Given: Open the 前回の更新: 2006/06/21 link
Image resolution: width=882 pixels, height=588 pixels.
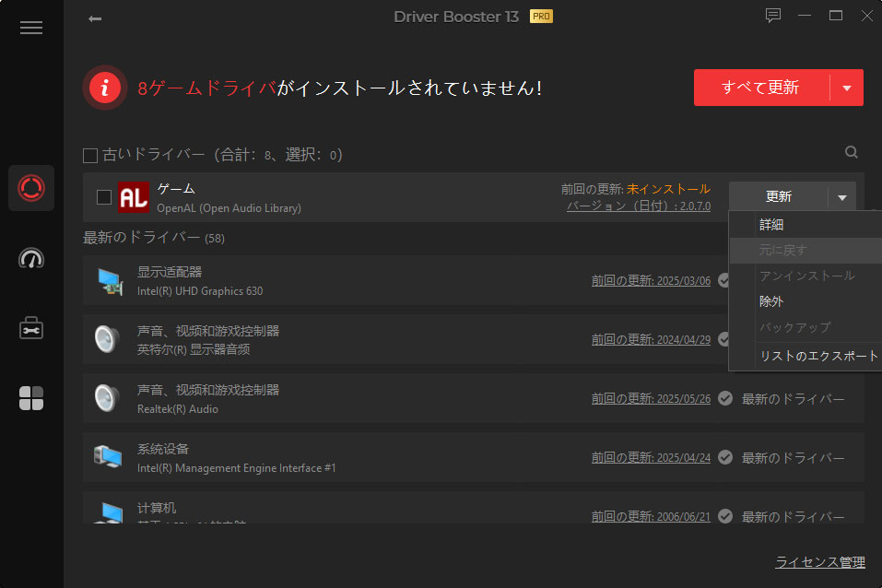Looking at the screenshot, I should (x=651, y=516).
